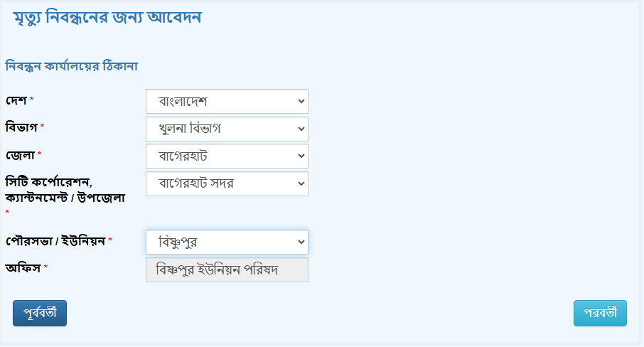Click the অফিস field showing বিষ্ণুপুর ইউনিয়ন পরিষদ

227,269
